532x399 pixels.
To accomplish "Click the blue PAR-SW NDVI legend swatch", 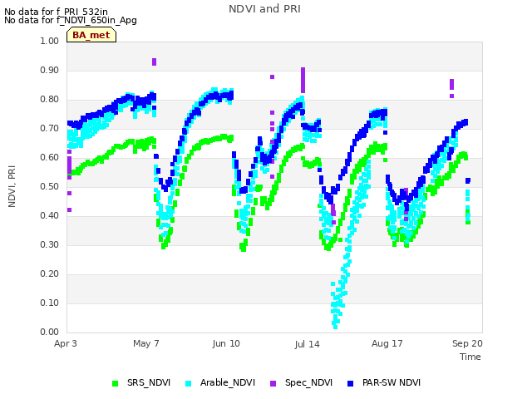I will 351,383.
